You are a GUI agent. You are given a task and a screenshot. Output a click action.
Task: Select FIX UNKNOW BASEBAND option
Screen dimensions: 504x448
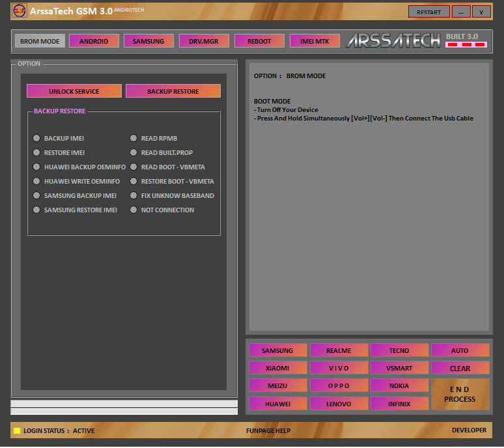[x=134, y=196]
